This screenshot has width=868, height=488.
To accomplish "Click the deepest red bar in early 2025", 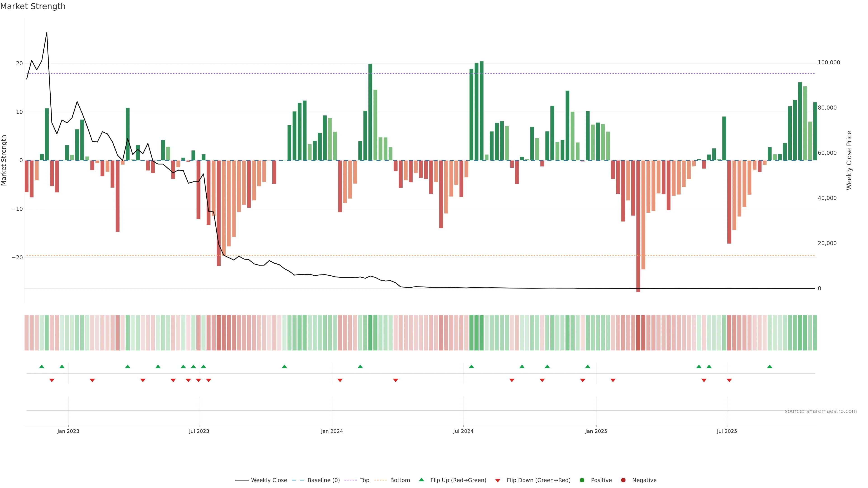I will 638,226.
